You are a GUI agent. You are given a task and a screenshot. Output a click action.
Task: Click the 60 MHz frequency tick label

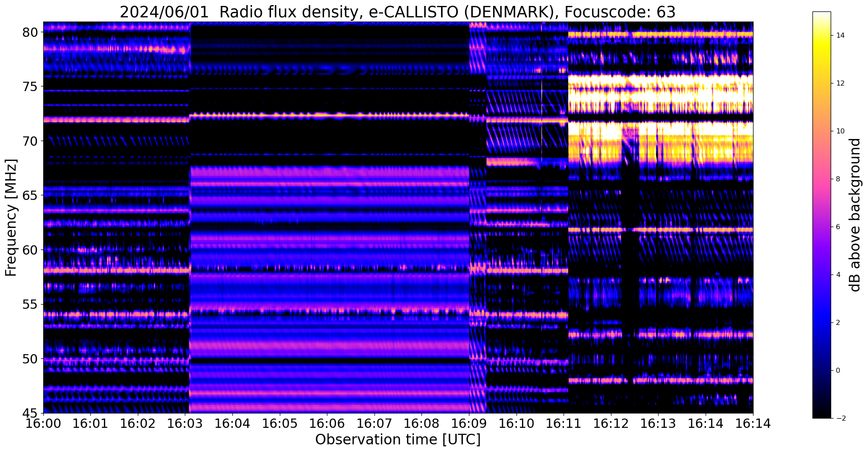[30, 250]
